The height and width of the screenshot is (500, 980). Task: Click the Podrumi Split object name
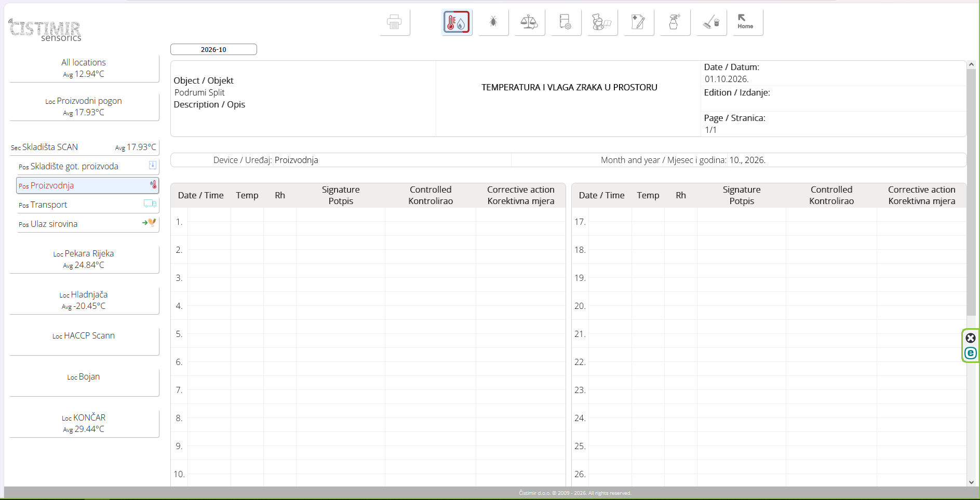pos(199,92)
